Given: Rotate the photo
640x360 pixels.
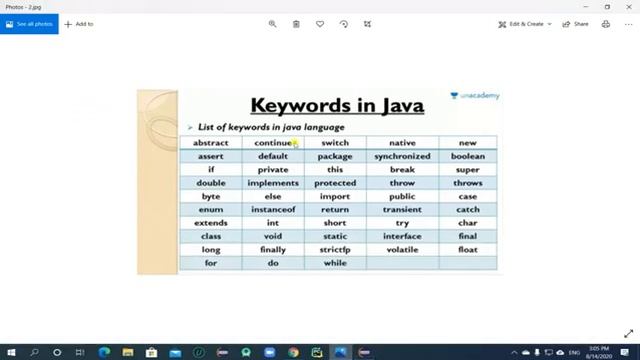Looking at the screenshot, I should click(344, 24).
